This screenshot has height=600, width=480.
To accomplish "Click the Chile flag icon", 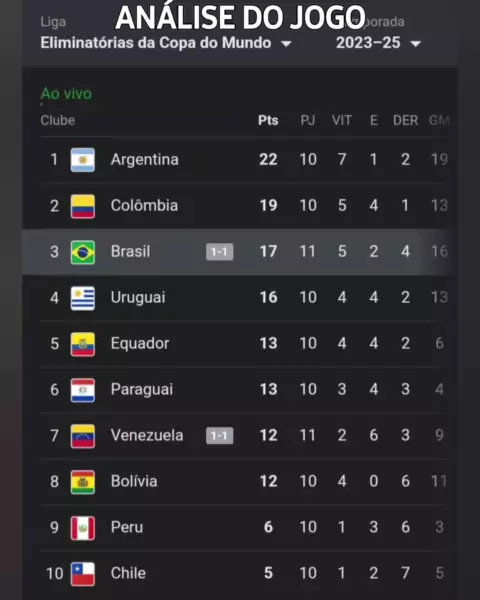I will tap(83, 574).
